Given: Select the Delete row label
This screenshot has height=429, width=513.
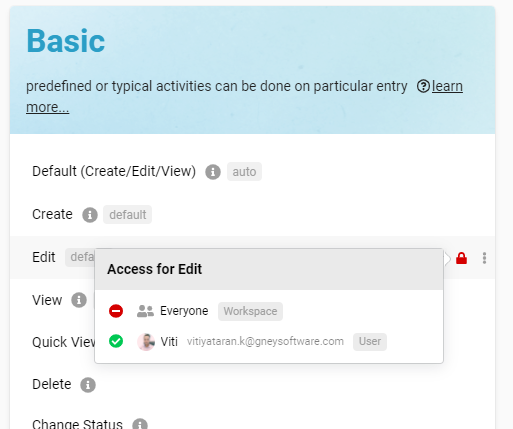Looking at the screenshot, I should tap(52, 384).
